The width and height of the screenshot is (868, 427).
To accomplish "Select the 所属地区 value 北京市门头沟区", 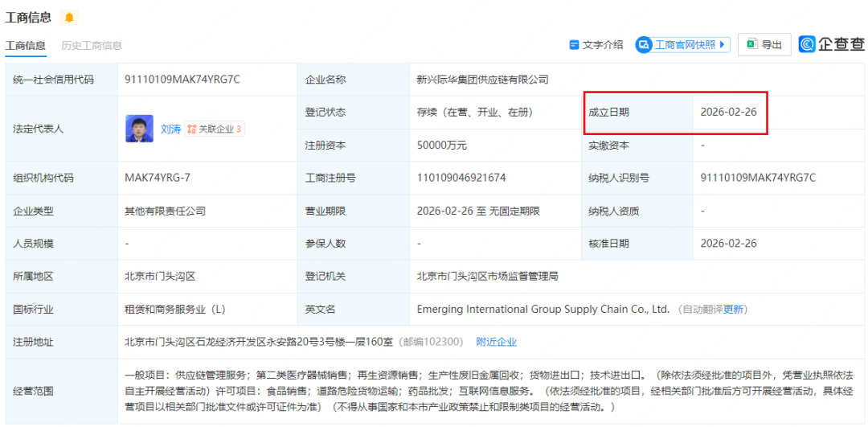I will [161, 277].
